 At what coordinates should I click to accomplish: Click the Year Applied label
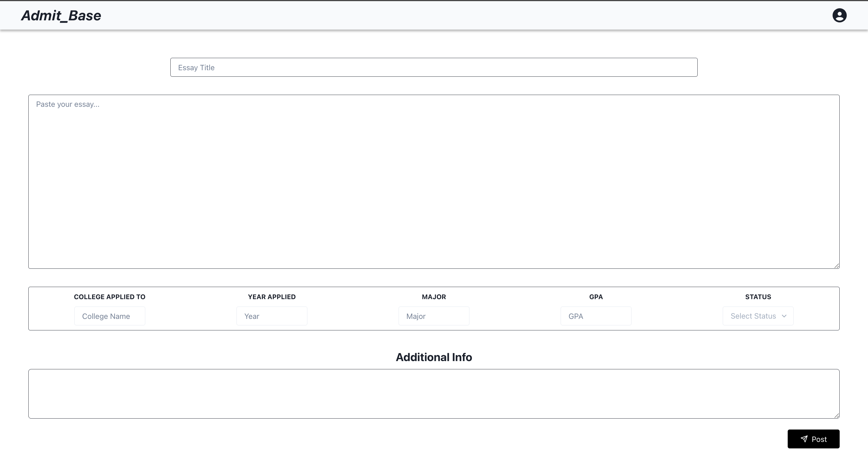[272, 296]
